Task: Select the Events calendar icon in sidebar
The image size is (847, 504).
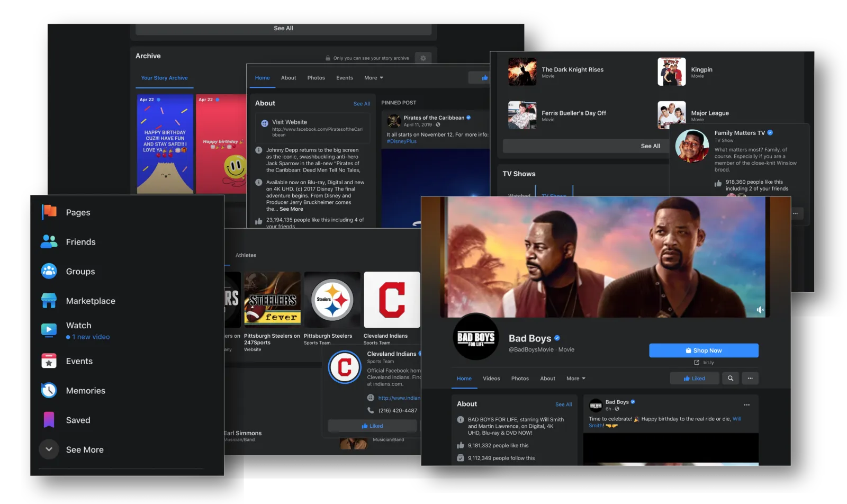Action: tap(49, 361)
